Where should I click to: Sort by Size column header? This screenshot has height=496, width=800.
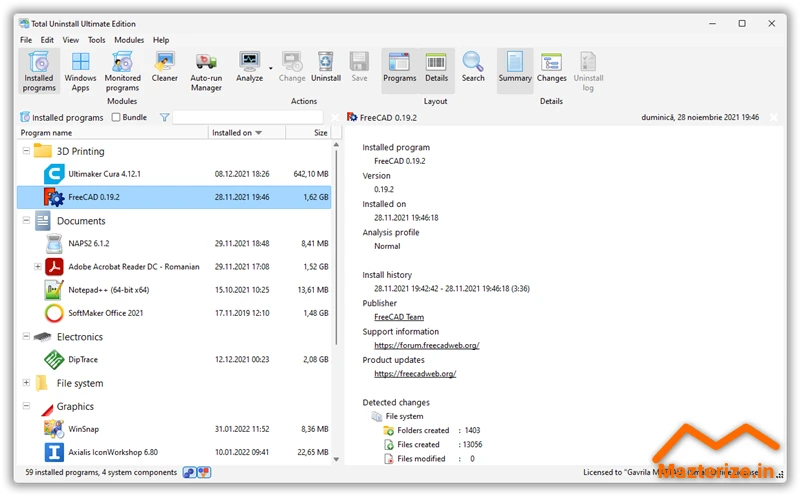point(308,133)
